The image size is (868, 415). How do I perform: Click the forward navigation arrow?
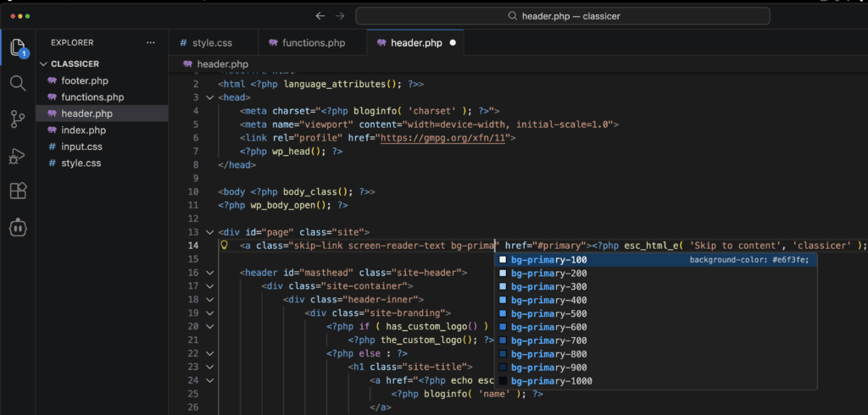[x=340, y=16]
